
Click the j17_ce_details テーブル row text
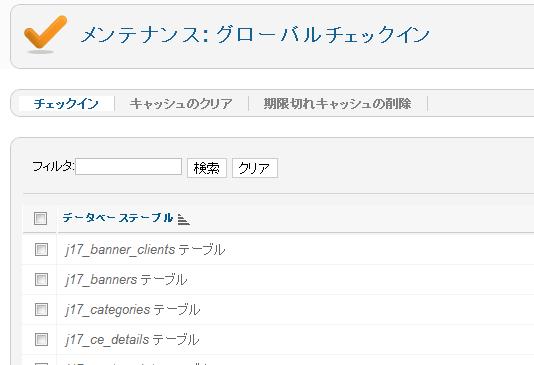[132, 340]
